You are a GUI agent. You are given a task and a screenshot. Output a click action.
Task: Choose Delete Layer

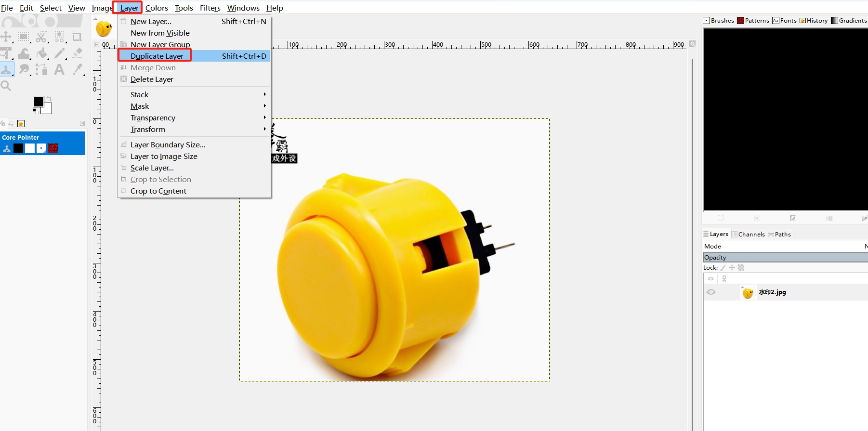195,79
